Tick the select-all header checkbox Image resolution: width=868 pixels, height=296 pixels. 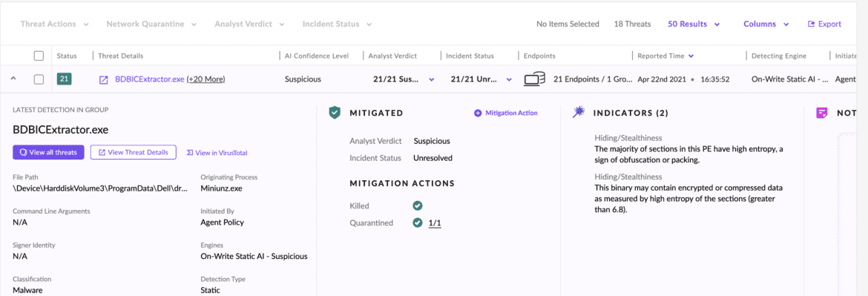click(39, 56)
